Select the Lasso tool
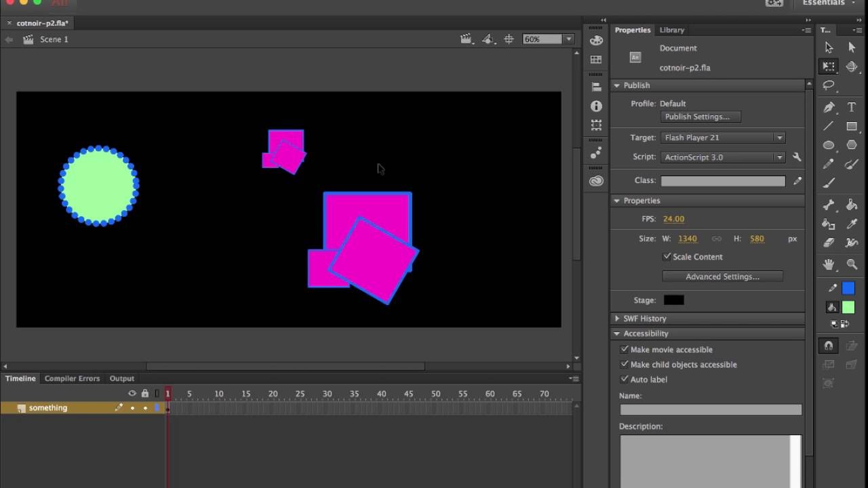This screenshot has width=868, height=488. coord(829,85)
